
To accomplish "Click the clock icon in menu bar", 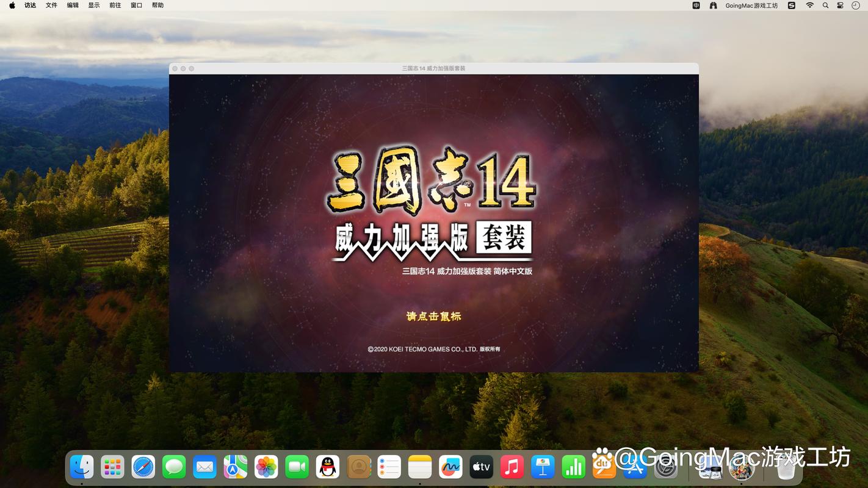I will point(855,5).
